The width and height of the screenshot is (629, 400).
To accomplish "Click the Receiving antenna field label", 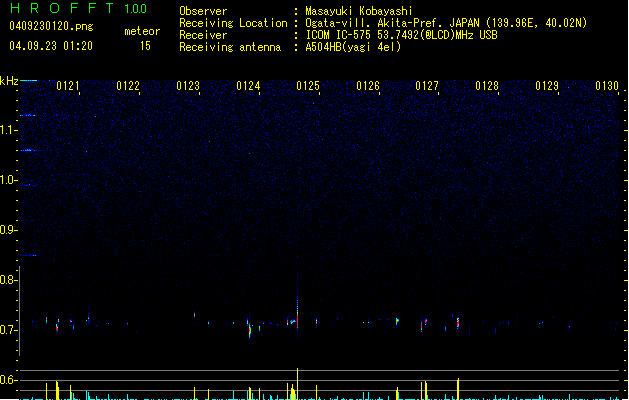I will click(230, 47).
